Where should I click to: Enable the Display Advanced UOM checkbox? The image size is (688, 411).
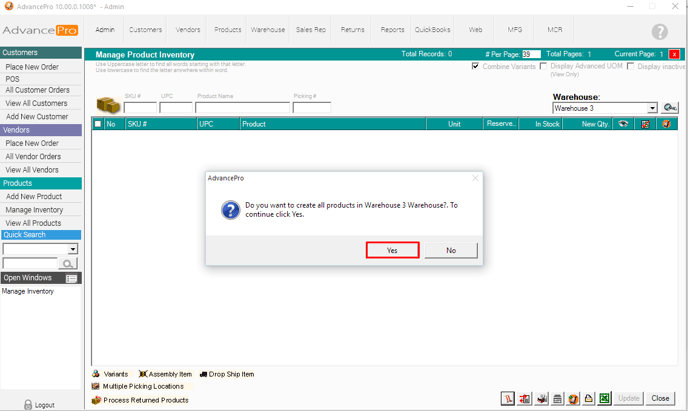(x=543, y=66)
